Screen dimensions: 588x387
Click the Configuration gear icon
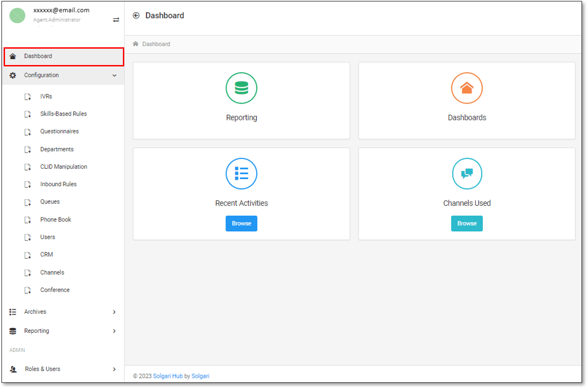click(12, 75)
